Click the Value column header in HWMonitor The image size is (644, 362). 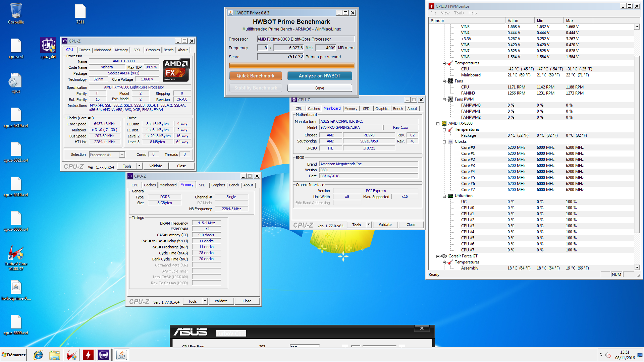click(520, 20)
